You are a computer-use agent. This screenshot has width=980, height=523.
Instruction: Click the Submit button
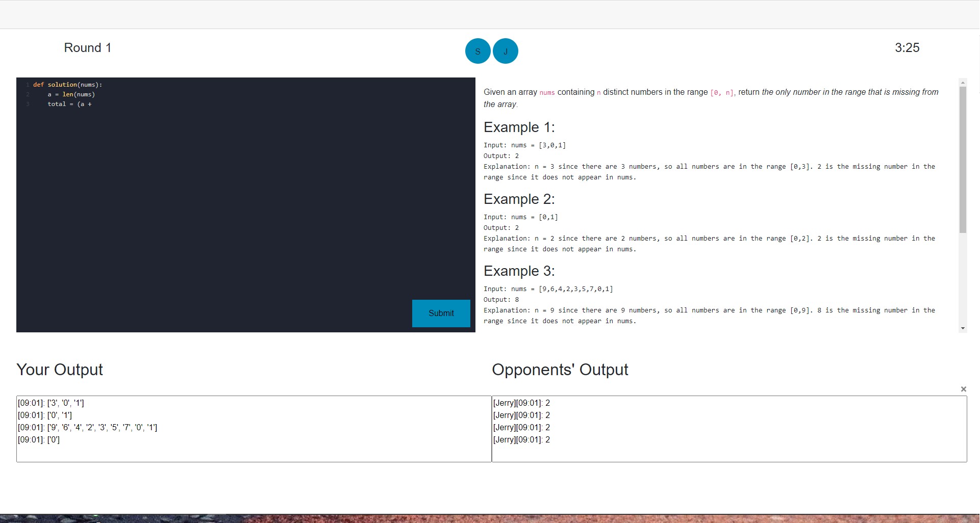(441, 313)
